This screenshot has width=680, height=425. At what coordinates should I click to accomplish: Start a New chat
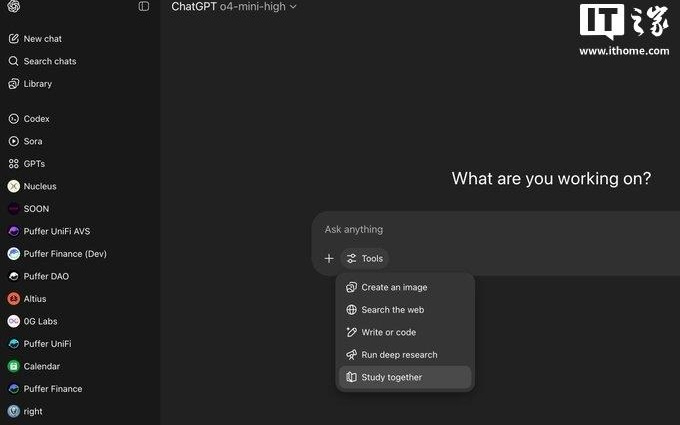click(42, 39)
